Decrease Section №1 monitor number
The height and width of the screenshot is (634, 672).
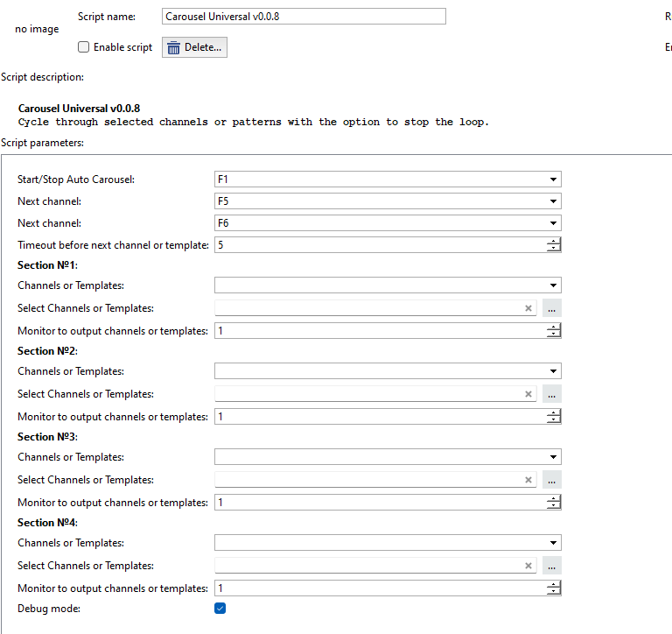coord(554,335)
